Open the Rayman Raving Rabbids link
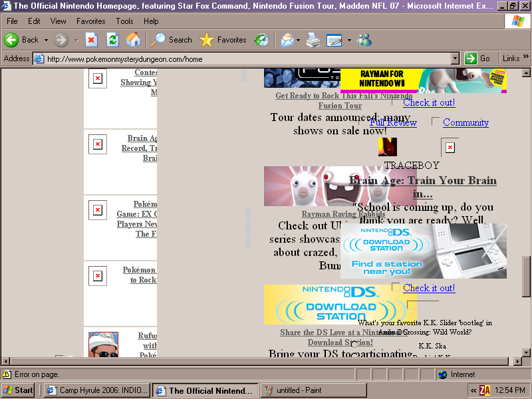 (x=343, y=214)
